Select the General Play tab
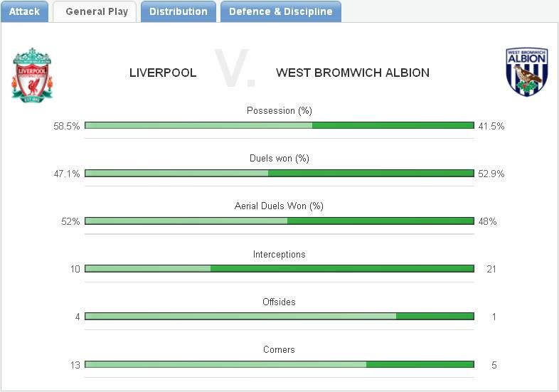 [96, 11]
